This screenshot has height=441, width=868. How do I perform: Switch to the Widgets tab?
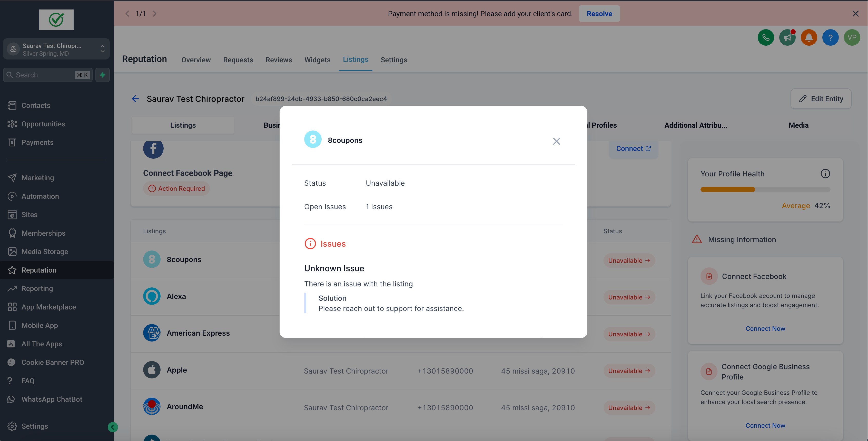pyautogui.click(x=317, y=60)
